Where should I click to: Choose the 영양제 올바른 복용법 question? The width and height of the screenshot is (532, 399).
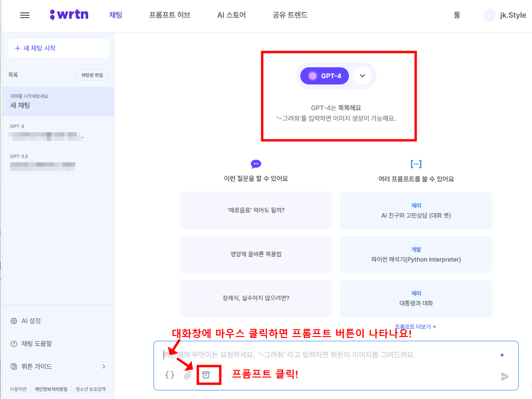click(x=256, y=254)
